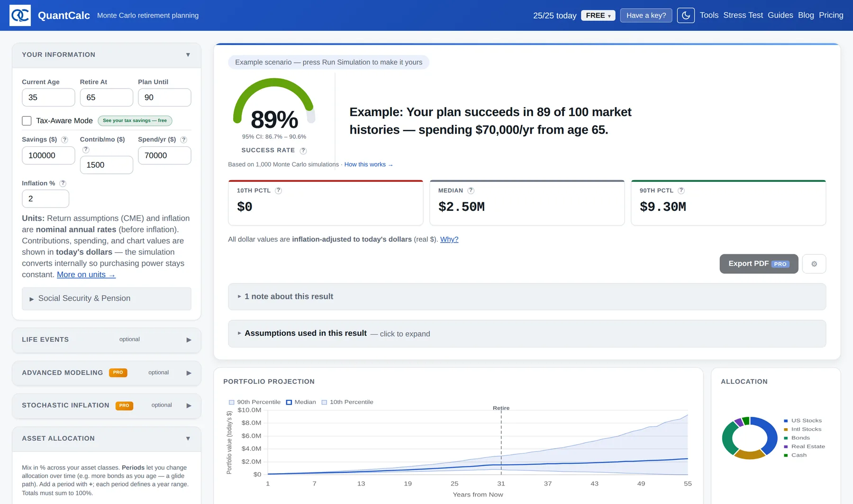This screenshot has width=853, height=504.
Task: Open help icon next to Success Rate
Action: tap(303, 151)
